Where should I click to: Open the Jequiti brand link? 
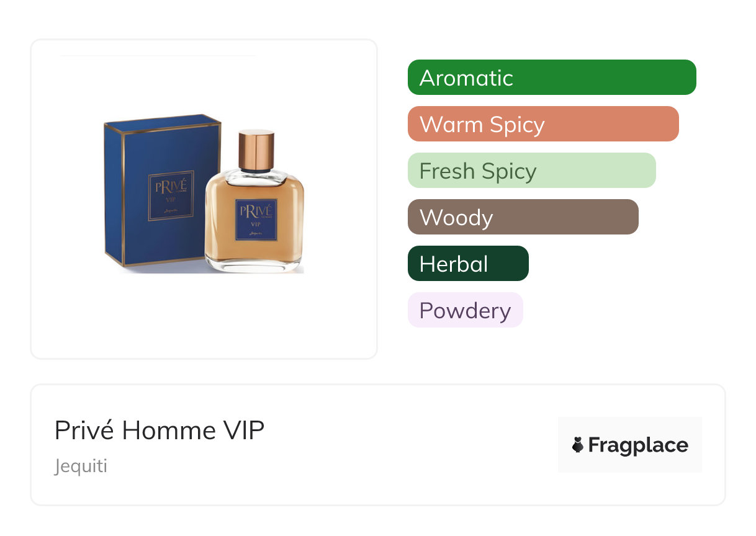tap(81, 466)
